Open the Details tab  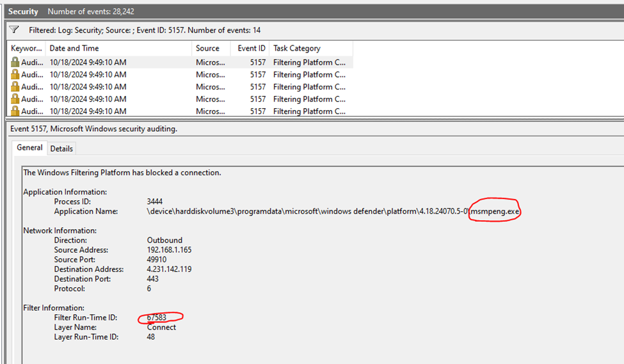pyautogui.click(x=61, y=149)
